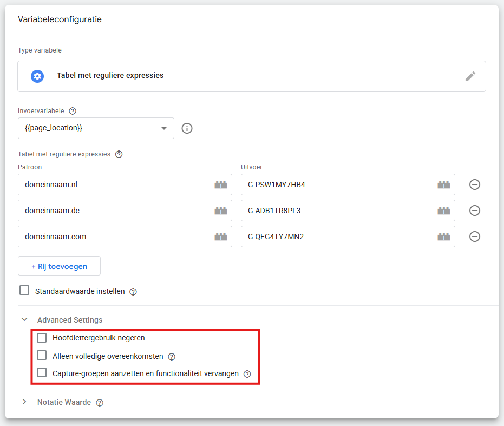The height and width of the screenshot is (426, 504).
Task: Select the Tabel met reguliere expressies type box
Action: (251, 76)
